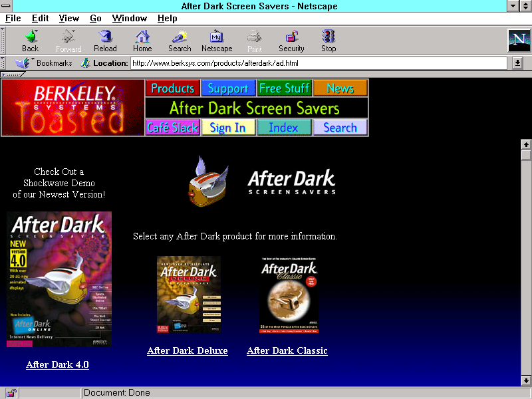This screenshot has width=532, height=399.
Task: Click the vertical scrollbar thumb
Action: pyautogui.click(x=526, y=155)
